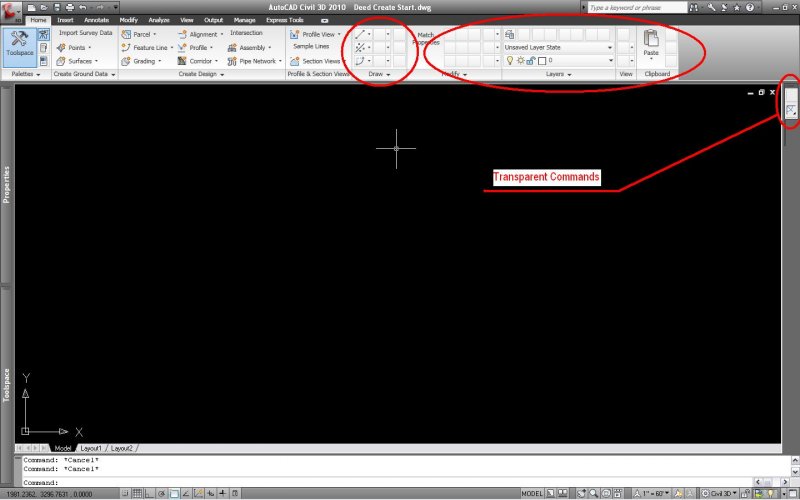Toggle Ortho Mode in status bar
The height and width of the screenshot is (500, 800).
click(149, 493)
